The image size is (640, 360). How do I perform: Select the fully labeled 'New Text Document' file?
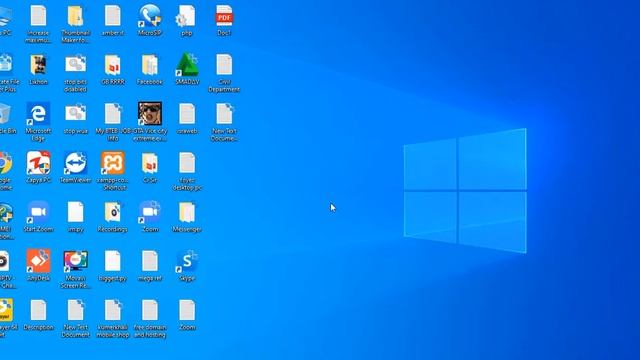tap(76, 318)
